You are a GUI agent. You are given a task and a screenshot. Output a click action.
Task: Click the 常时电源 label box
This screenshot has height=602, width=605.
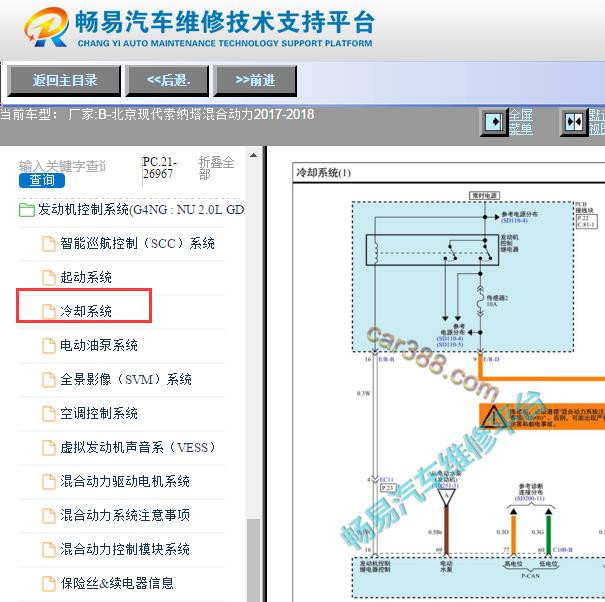(485, 195)
